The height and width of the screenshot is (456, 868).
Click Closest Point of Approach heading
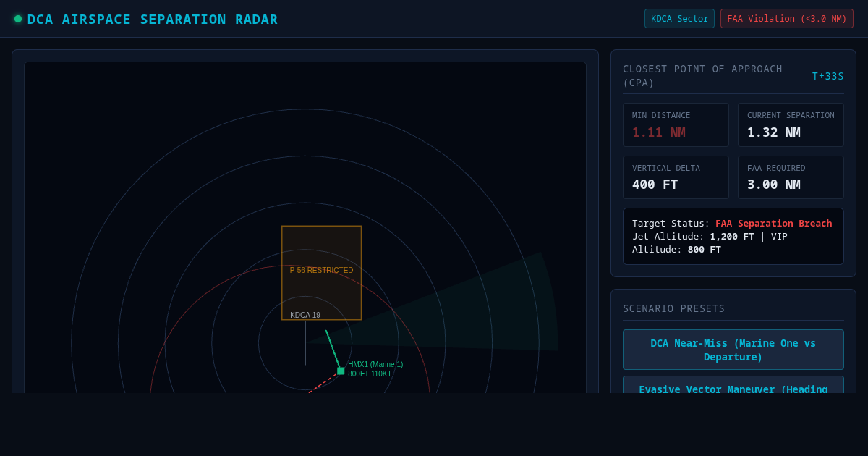coord(703,76)
